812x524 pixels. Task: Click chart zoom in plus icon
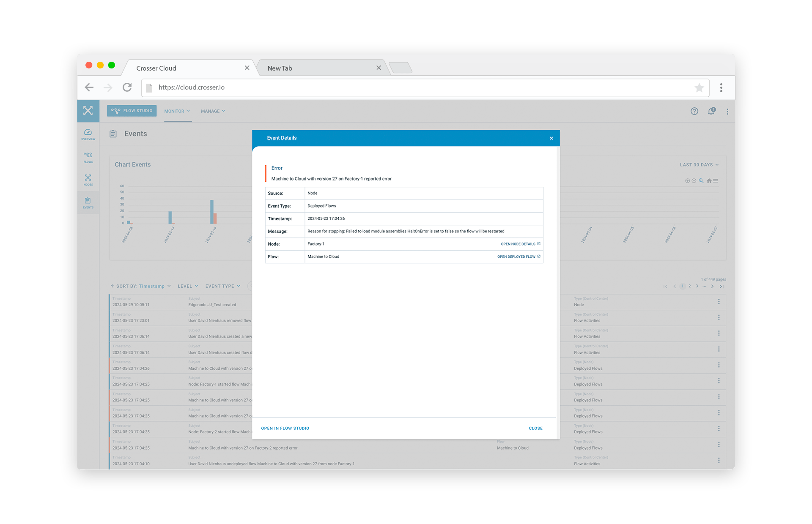[x=687, y=181]
